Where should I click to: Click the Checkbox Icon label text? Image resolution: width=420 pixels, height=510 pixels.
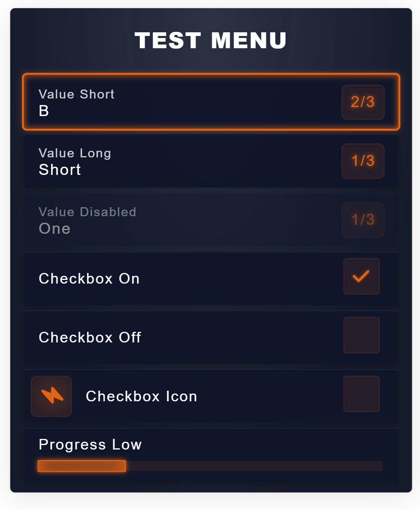tap(141, 396)
